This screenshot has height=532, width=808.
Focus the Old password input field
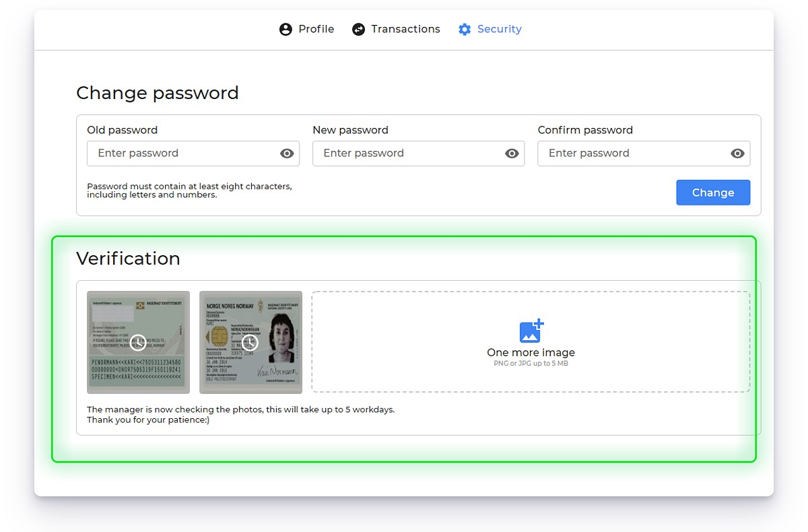click(x=194, y=154)
